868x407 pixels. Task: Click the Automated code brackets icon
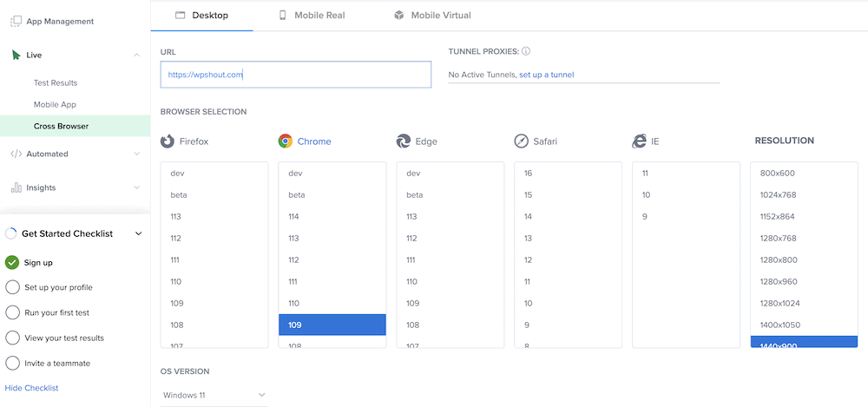point(16,154)
